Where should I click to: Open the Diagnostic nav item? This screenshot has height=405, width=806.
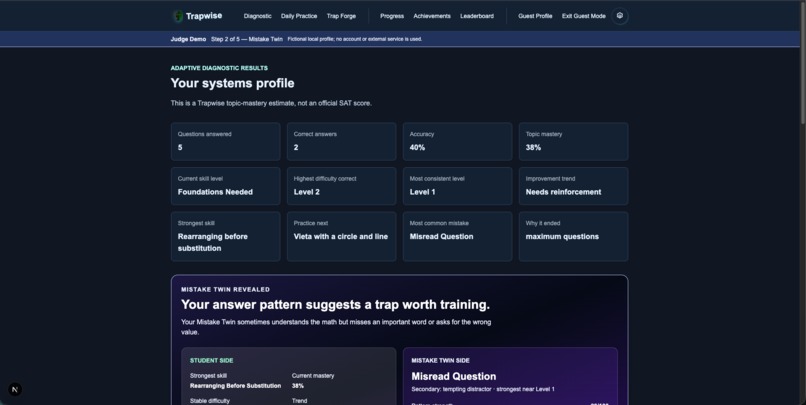(x=258, y=16)
